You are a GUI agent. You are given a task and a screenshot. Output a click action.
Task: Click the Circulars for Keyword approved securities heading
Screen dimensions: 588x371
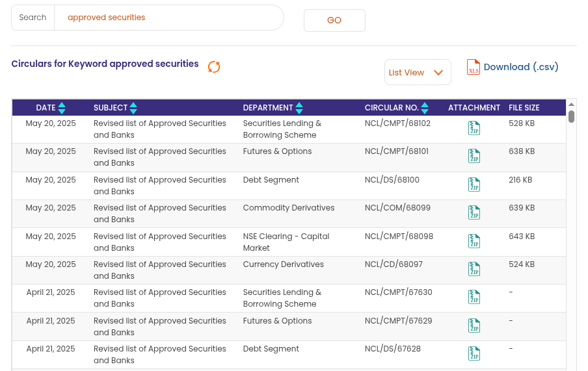pyautogui.click(x=105, y=64)
